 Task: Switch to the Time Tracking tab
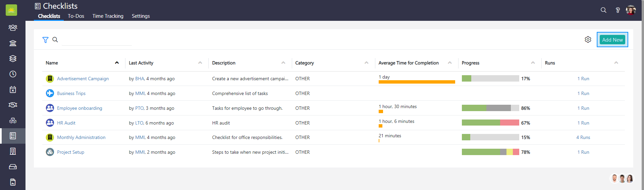pos(108,16)
